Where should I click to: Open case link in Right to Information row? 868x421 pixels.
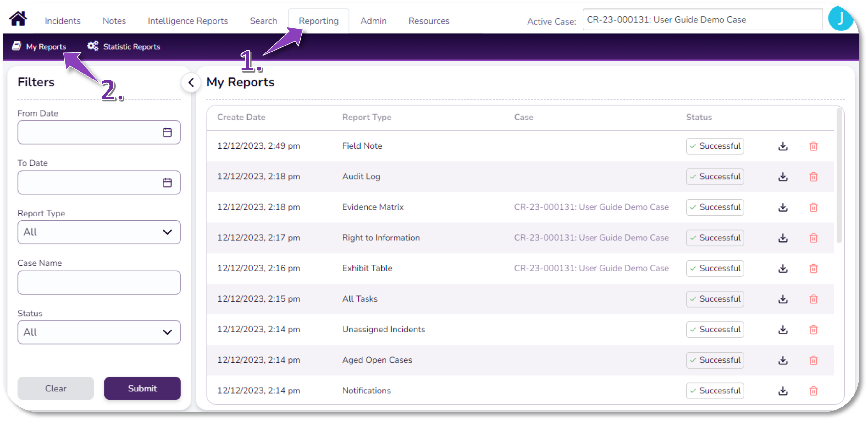click(x=591, y=238)
